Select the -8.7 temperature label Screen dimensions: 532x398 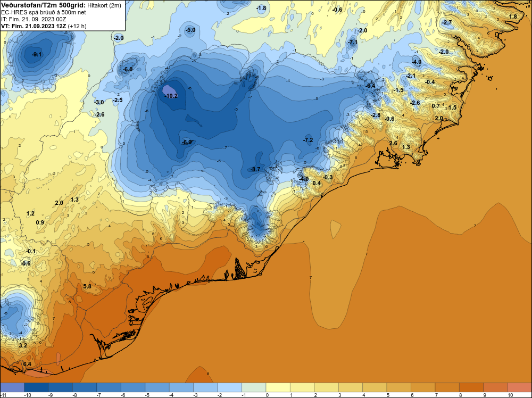coord(255,169)
